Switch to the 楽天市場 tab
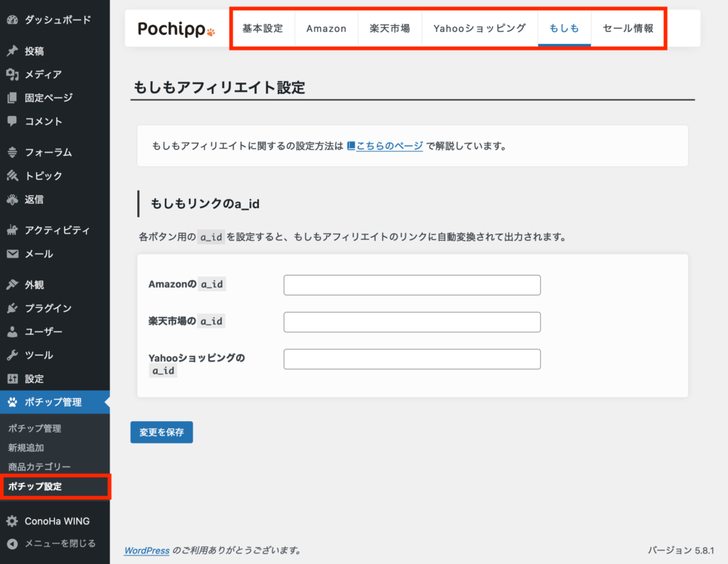This screenshot has width=728, height=564. [390, 28]
